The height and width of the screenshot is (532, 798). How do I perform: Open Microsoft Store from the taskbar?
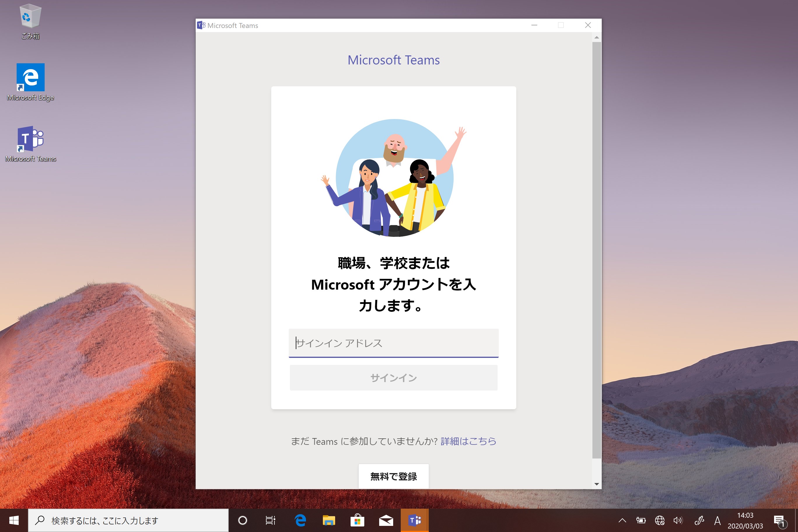357,520
